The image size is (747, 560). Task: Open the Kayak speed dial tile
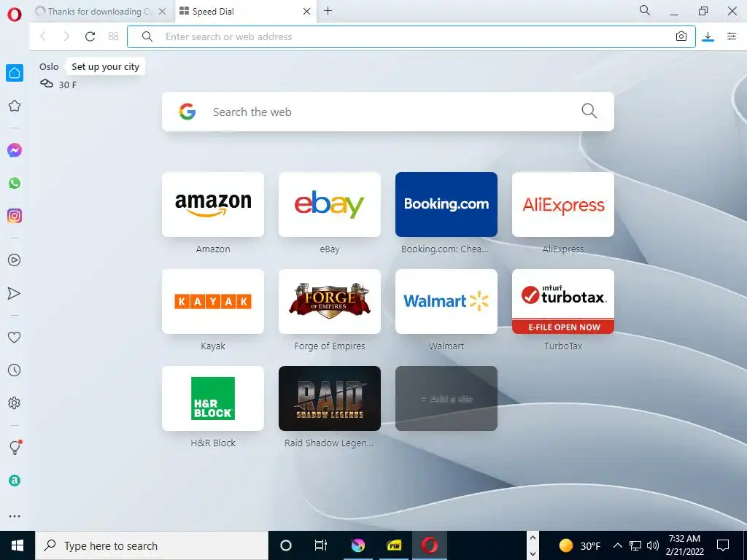(213, 301)
